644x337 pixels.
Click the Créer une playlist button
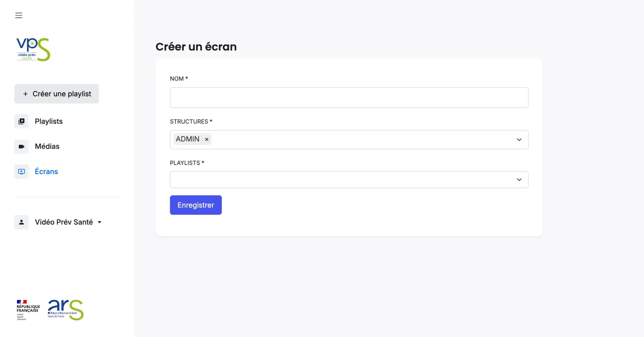[57, 94]
